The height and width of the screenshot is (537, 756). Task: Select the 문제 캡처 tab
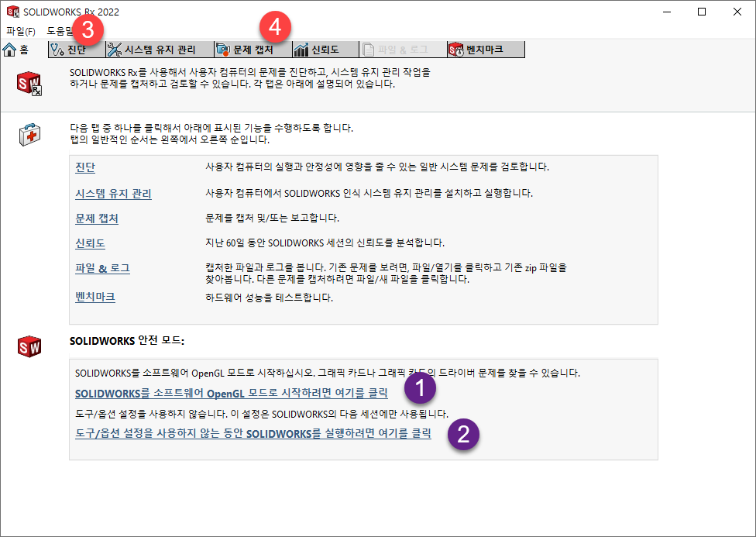point(253,50)
